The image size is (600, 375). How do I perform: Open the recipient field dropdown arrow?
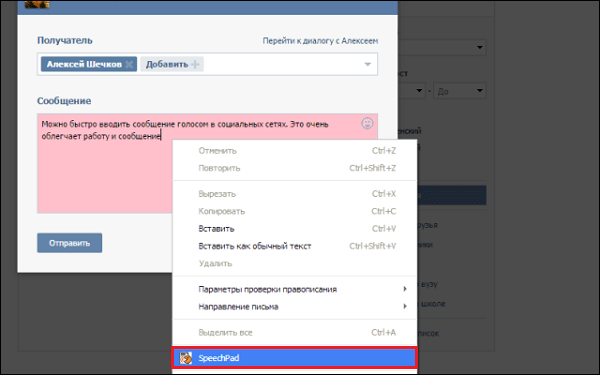[x=367, y=64]
